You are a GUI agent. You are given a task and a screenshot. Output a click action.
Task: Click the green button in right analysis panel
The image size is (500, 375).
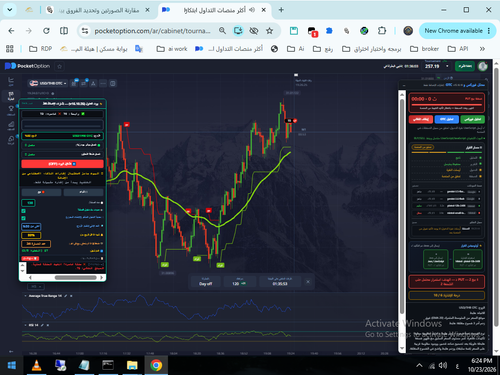[x=472, y=119]
